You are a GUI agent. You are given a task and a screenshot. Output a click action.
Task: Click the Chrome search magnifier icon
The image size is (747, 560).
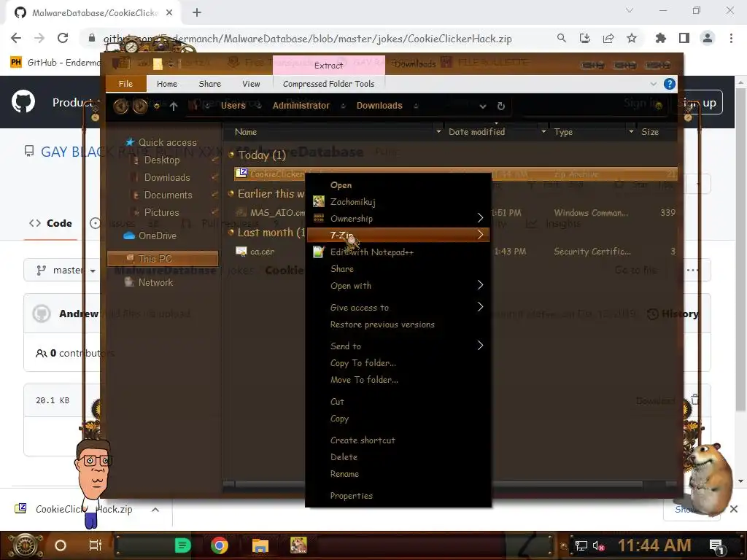tap(562, 38)
